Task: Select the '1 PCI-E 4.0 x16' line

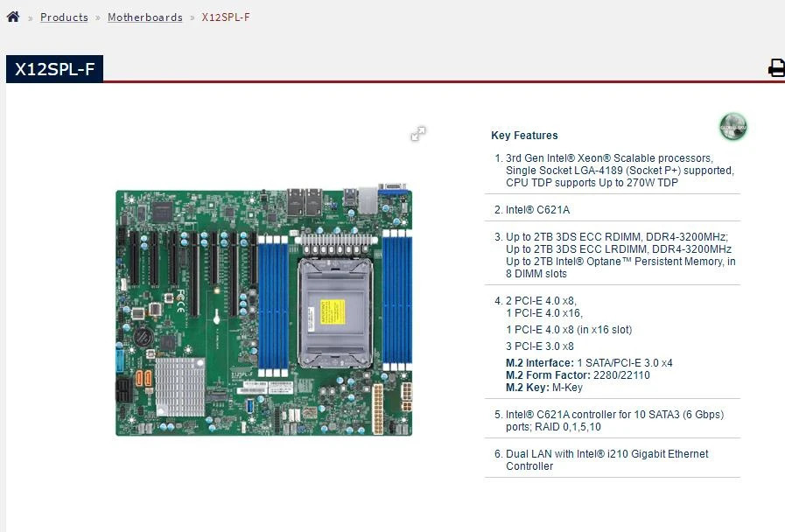Action: (544, 313)
